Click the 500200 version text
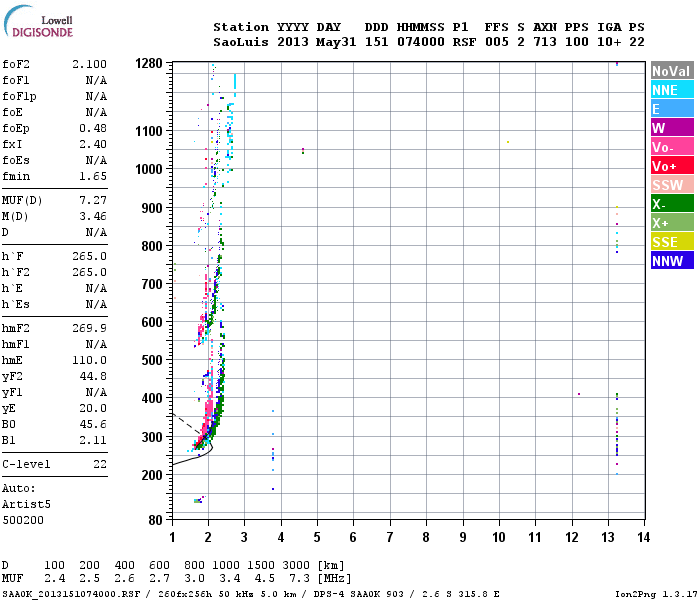This screenshot has height=600, width=700. point(23,521)
